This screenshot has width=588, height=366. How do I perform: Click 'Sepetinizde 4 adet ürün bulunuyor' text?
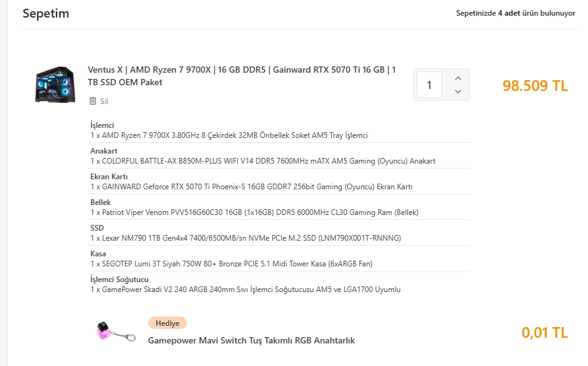(516, 13)
